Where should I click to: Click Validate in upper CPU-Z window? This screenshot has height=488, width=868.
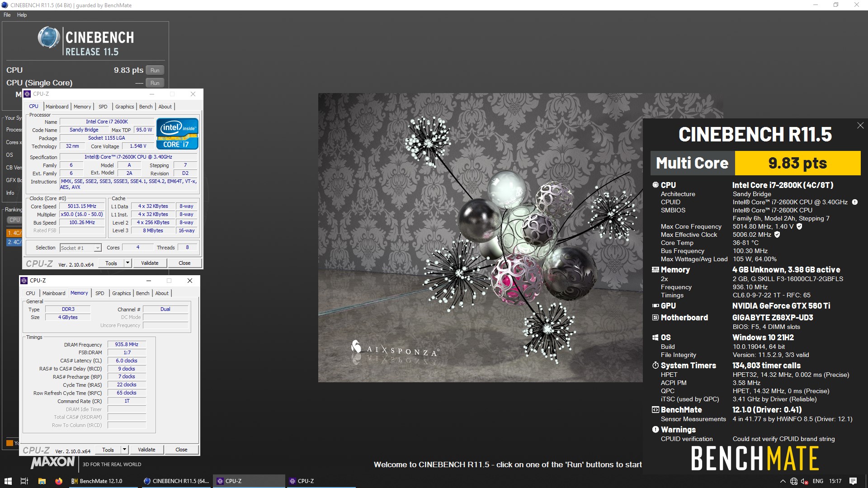click(x=150, y=263)
